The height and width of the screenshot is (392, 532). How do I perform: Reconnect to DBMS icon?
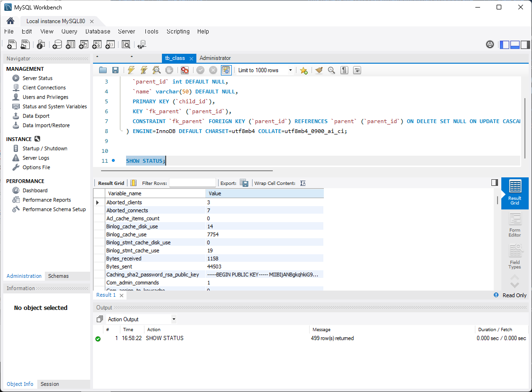pyautogui.click(x=142, y=44)
